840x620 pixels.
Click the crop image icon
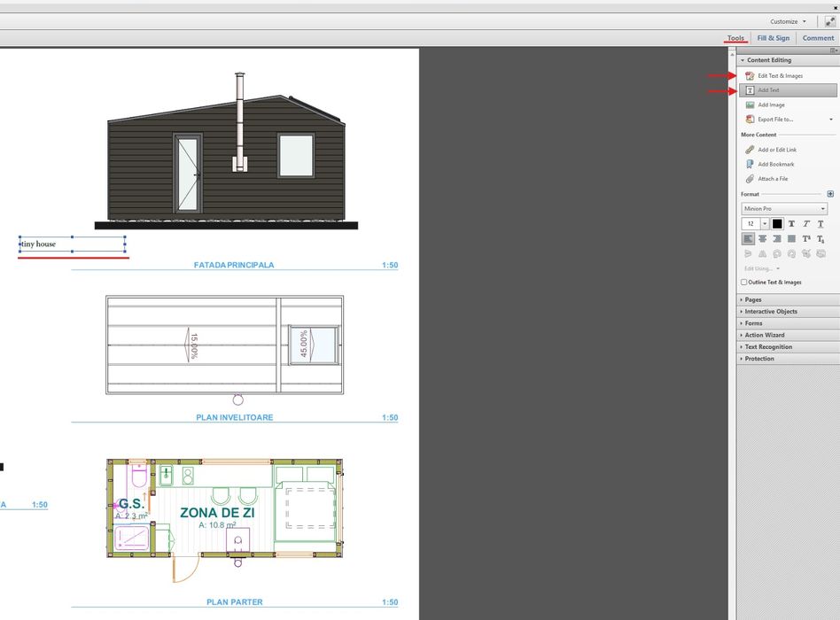click(x=806, y=254)
